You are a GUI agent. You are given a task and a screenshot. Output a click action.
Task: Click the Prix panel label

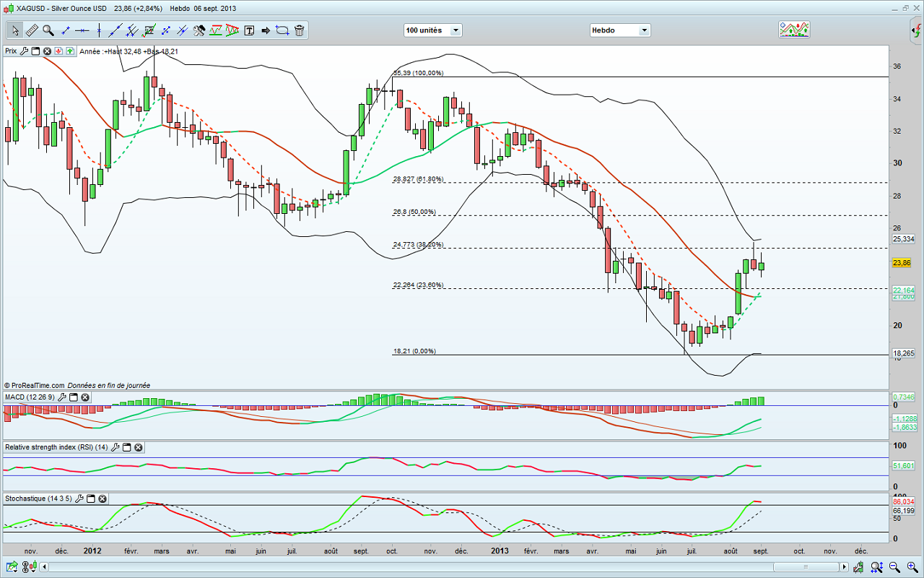coord(11,51)
